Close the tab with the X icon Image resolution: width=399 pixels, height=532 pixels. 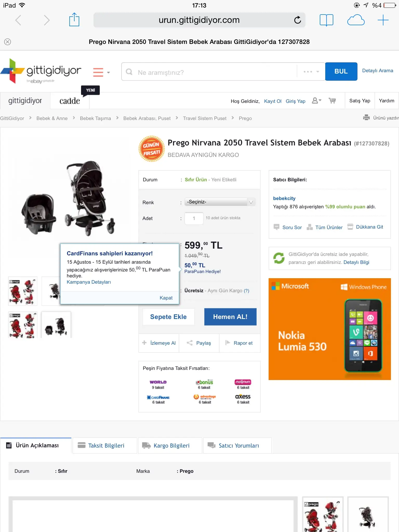(x=8, y=42)
